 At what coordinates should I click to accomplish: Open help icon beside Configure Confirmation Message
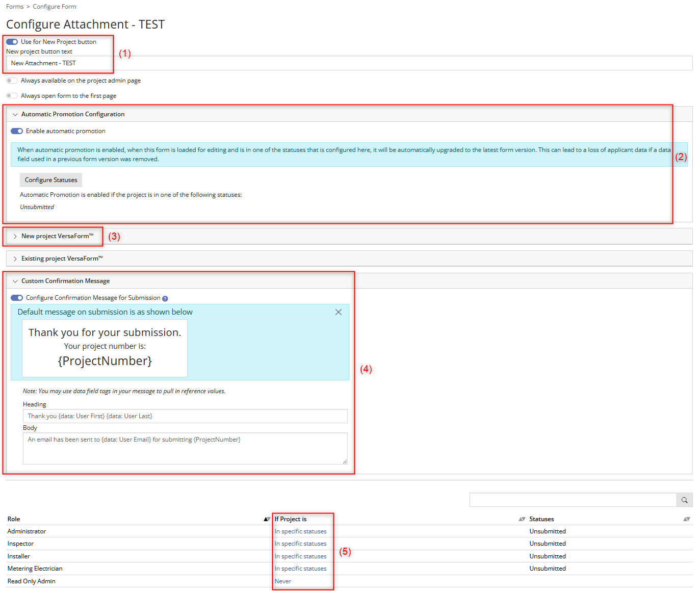point(166,298)
